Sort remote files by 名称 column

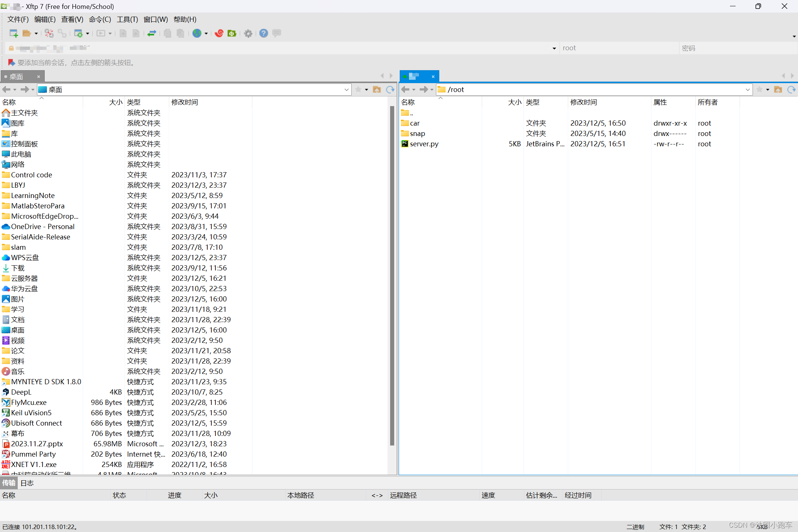408,102
